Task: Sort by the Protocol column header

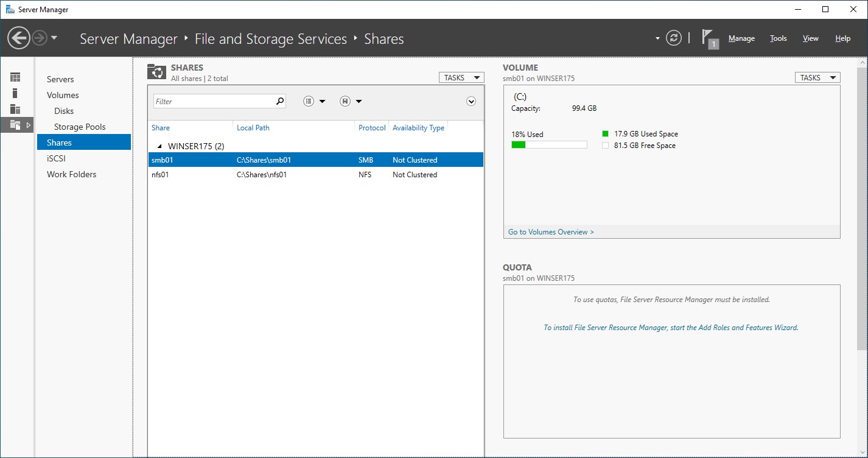Action: pos(372,128)
